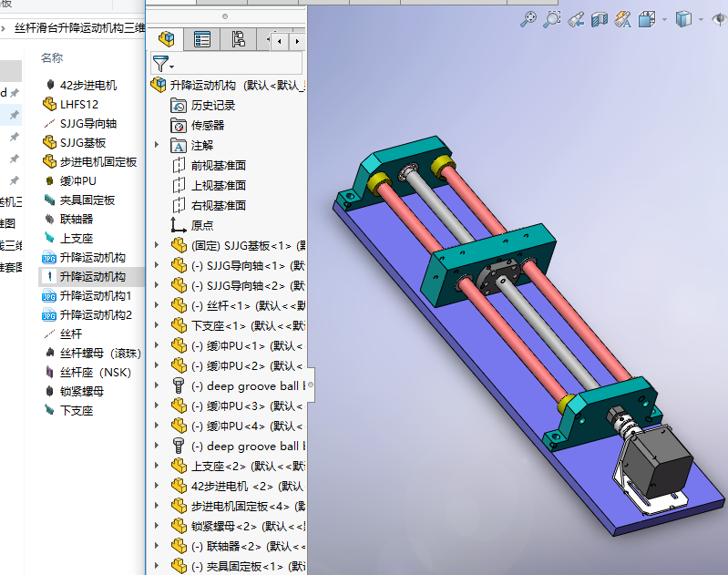Select the 42步进电机 file in Explorer
The width and height of the screenshot is (728, 575).
pyautogui.click(x=87, y=85)
